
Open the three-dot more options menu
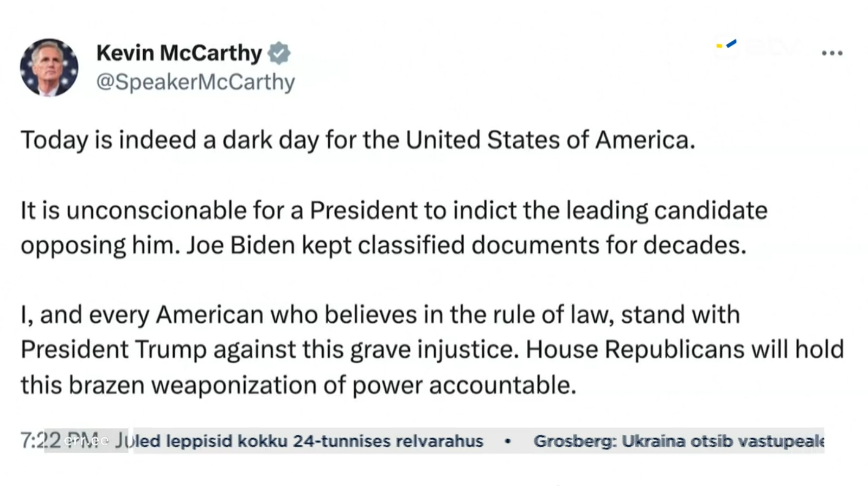(x=832, y=53)
